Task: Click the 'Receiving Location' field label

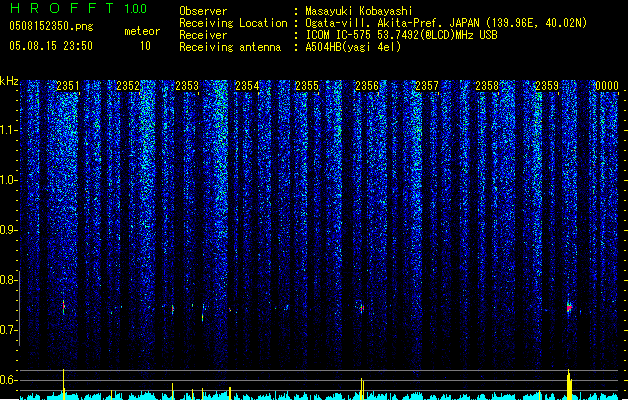Action: [233, 23]
